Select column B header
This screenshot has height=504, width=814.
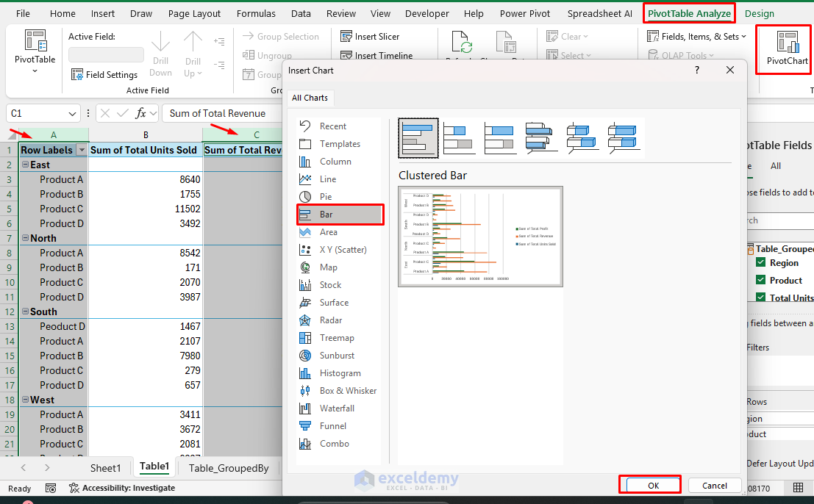(x=146, y=134)
